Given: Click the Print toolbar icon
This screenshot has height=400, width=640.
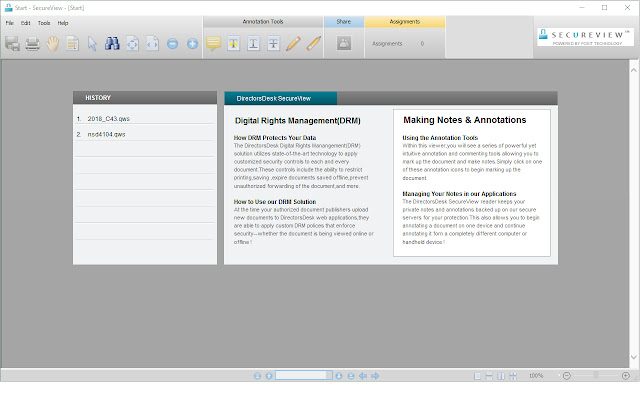Looking at the screenshot, I should (33, 43).
